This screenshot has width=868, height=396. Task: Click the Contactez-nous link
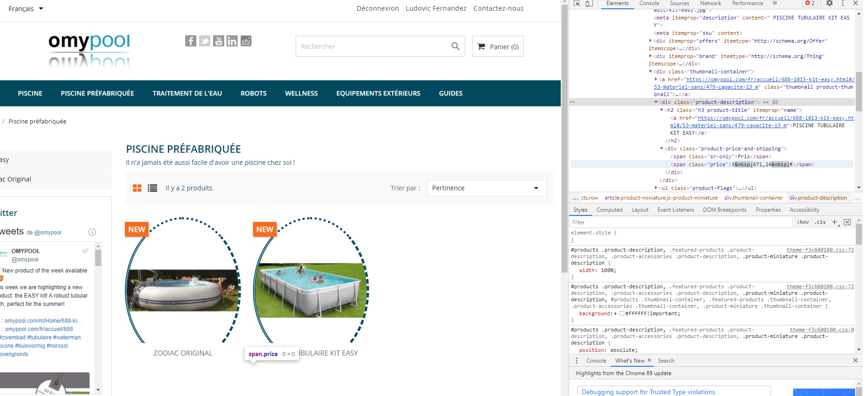(x=498, y=8)
